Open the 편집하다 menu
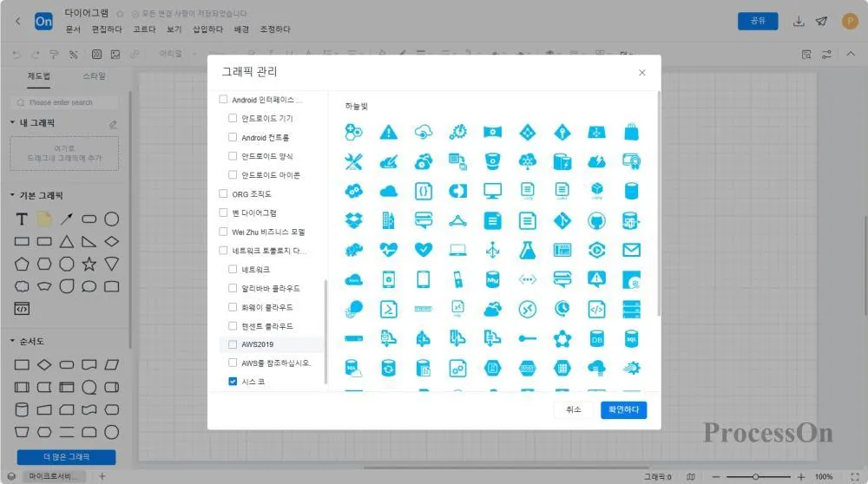868x484 pixels. point(107,29)
